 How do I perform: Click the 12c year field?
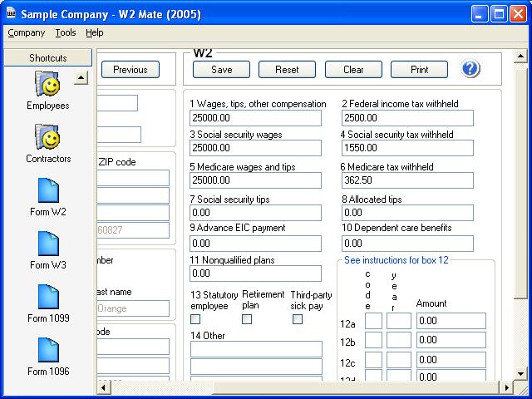coord(399,360)
